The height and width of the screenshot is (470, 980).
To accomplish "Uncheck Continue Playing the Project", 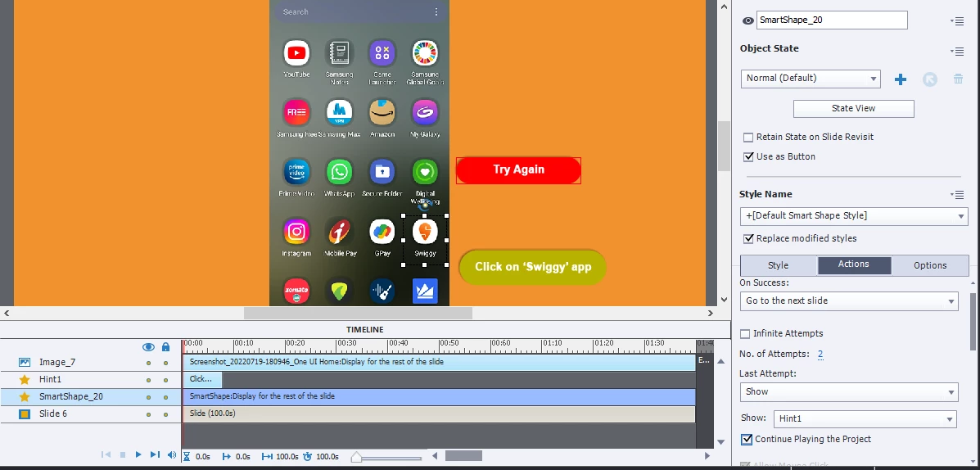I will [x=746, y=440].
